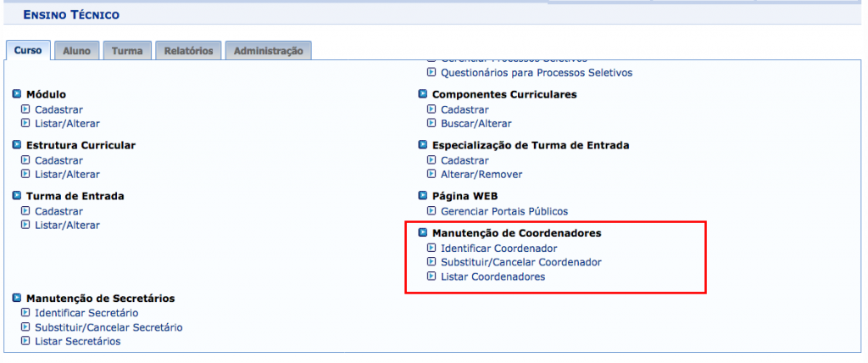Open Listar Coordenadores link
Screen dimensions: 868x363
[492, 276]
